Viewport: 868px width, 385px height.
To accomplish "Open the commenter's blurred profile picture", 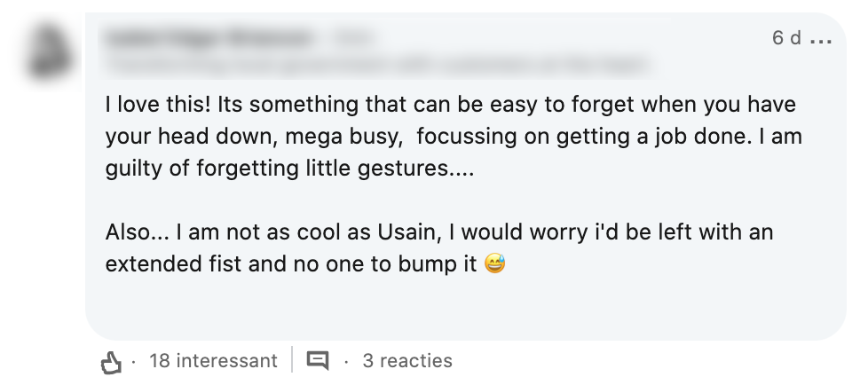I will (47, 51).
